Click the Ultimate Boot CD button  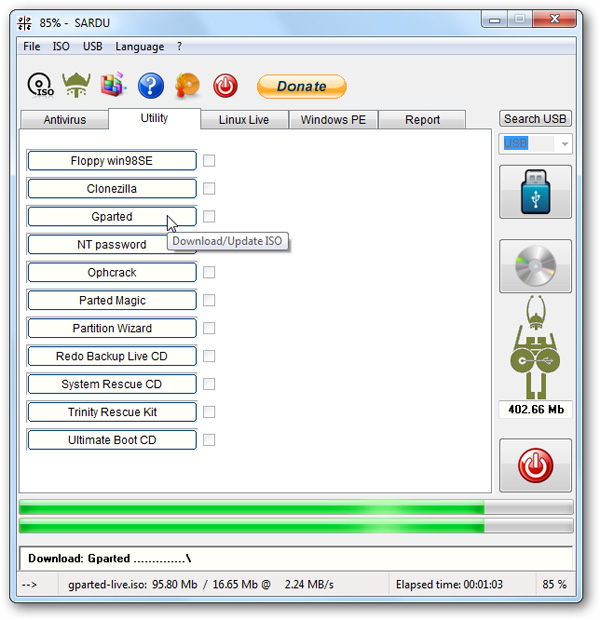[112, 440]
